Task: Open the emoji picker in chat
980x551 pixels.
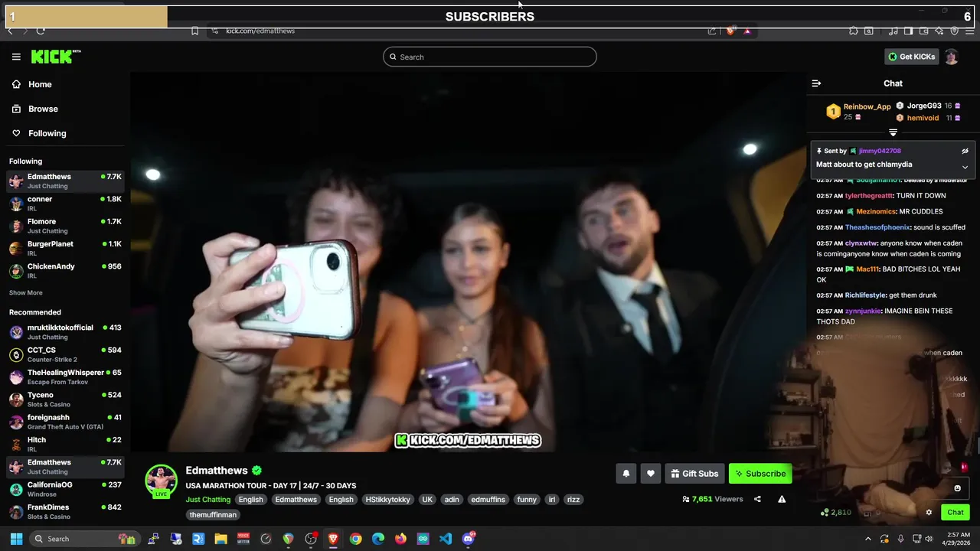Action: 957,488
